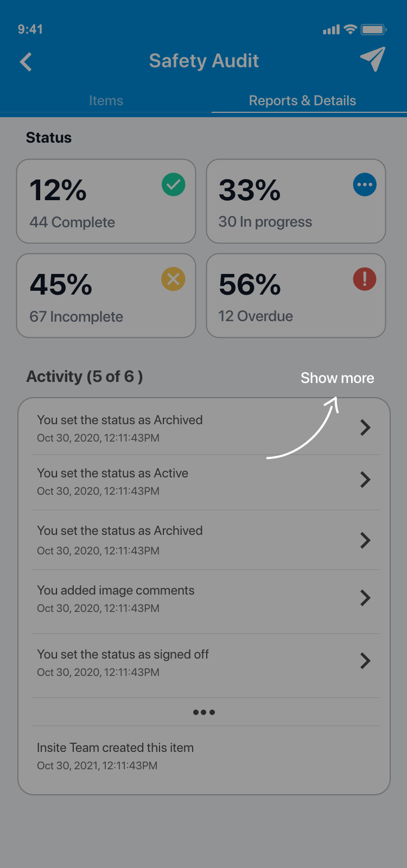Open the status as Active chevron

coord(365,480)
